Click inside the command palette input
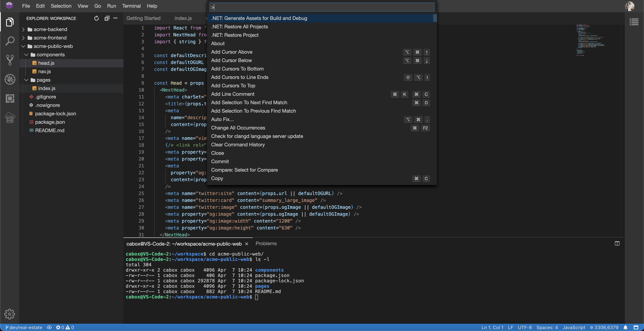Screen dimensions: 644x331 point(321,7)
